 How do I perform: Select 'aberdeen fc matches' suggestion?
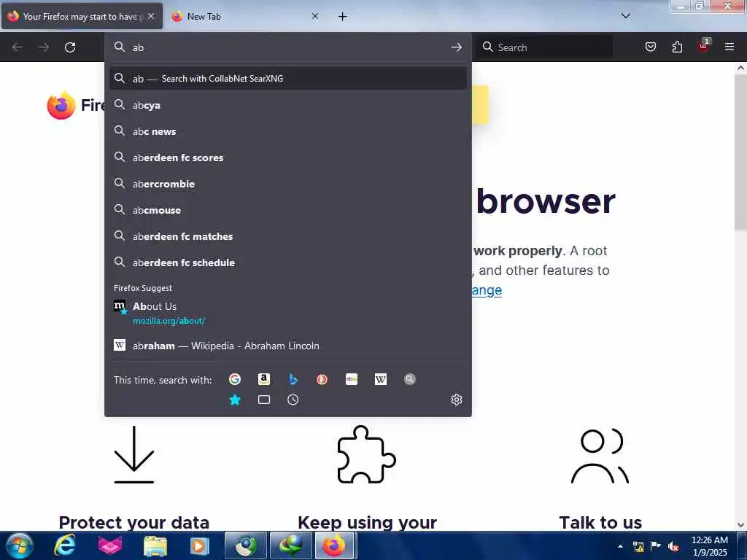point(287,236)
